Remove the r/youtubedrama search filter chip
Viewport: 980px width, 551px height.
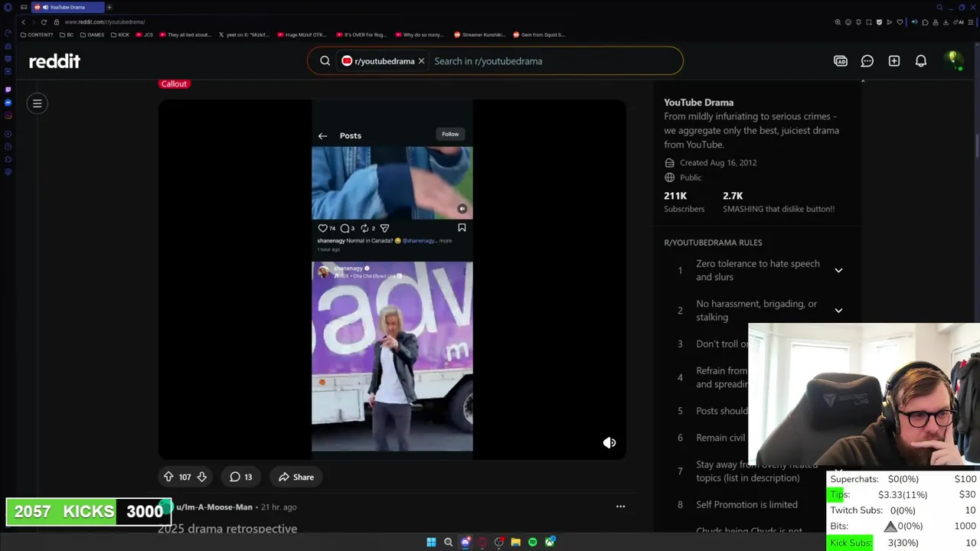tap(421, 61)
